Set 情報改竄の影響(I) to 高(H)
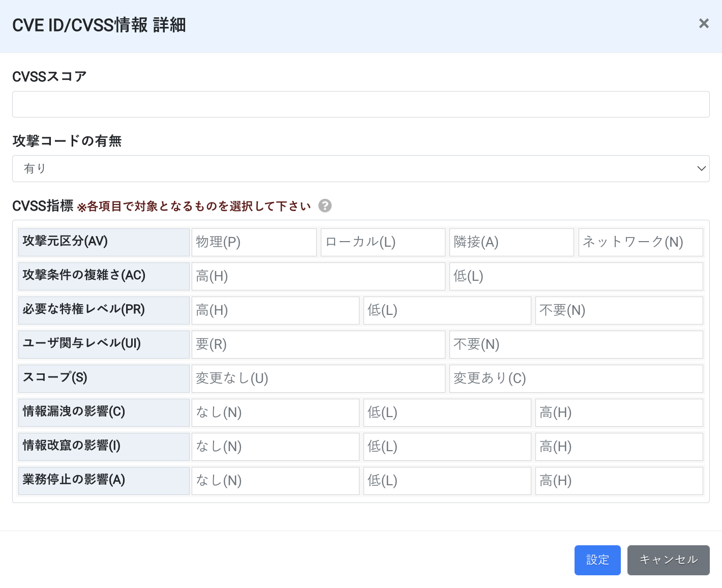This screenshot has height=588, width=722. [x=619, y=447]
